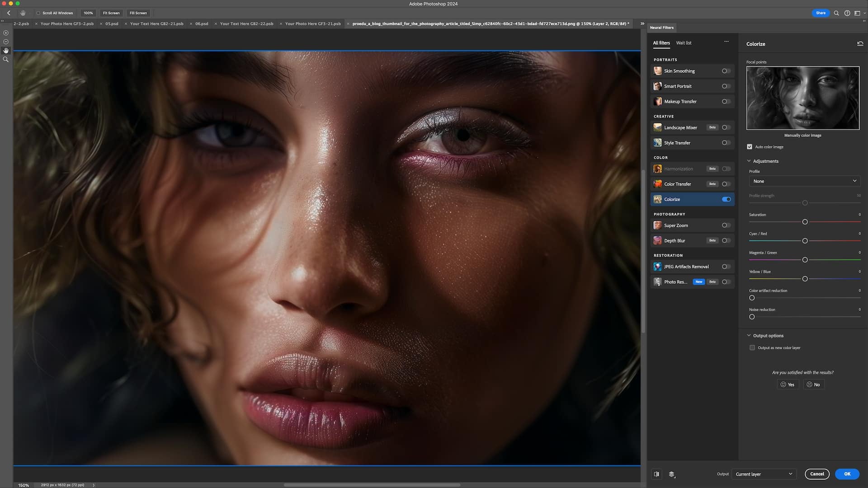
Task: Click the split-view preview icon
Action: [656, 474]
